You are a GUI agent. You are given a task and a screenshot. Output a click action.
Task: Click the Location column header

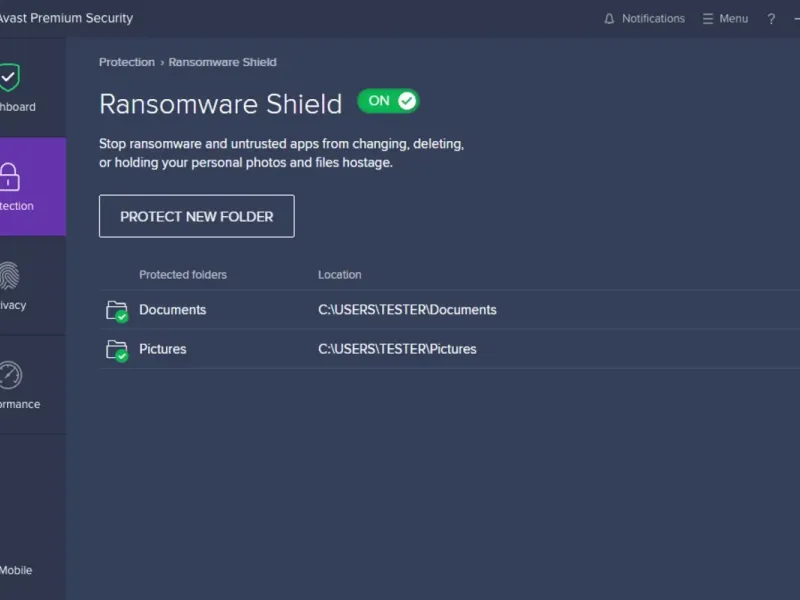(x=339, y=274)
